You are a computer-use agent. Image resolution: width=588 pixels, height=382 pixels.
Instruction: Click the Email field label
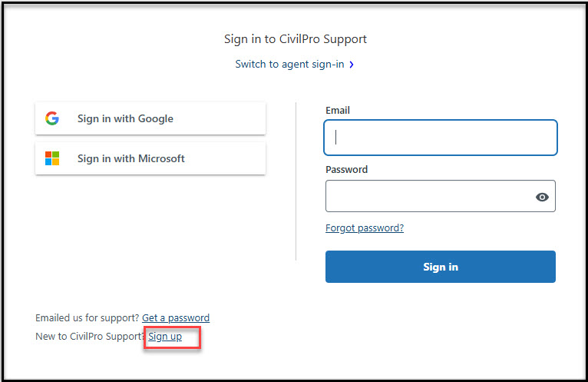coord(338,110)
